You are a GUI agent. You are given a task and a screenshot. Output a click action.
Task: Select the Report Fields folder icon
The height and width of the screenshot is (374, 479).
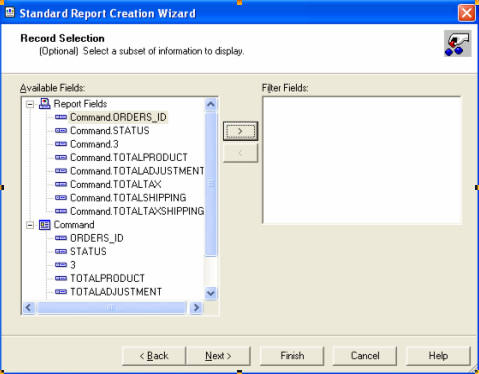(x=44, y=104)
